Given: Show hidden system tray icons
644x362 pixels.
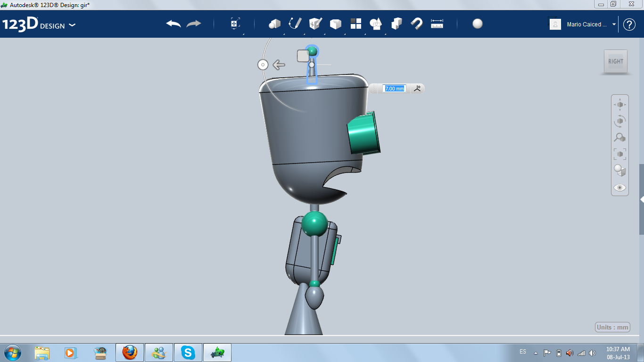Looking at the screenshot, I should 536,353.
